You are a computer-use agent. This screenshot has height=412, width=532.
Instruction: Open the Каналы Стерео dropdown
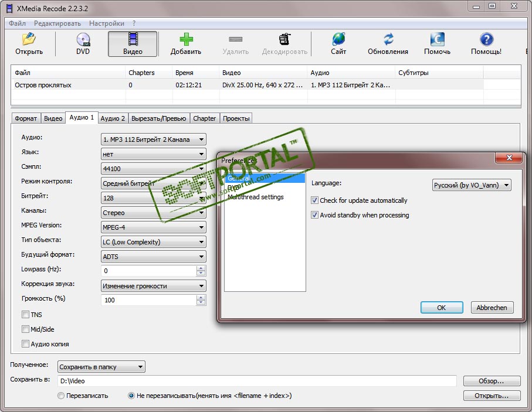pos(153,213)
